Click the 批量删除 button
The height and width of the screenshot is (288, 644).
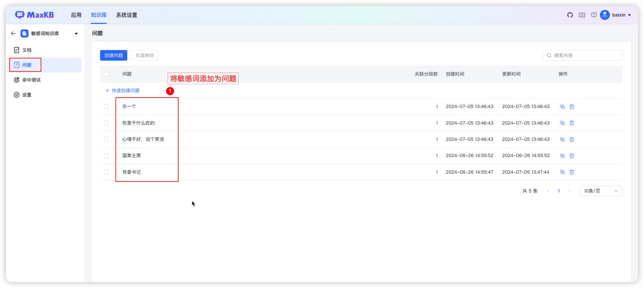[x=145, y=55]
